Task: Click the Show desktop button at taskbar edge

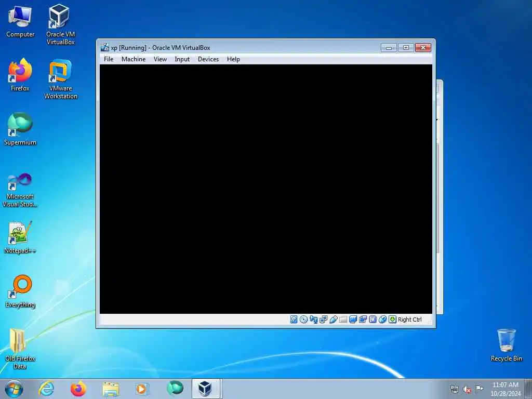Action: [528, 389]
